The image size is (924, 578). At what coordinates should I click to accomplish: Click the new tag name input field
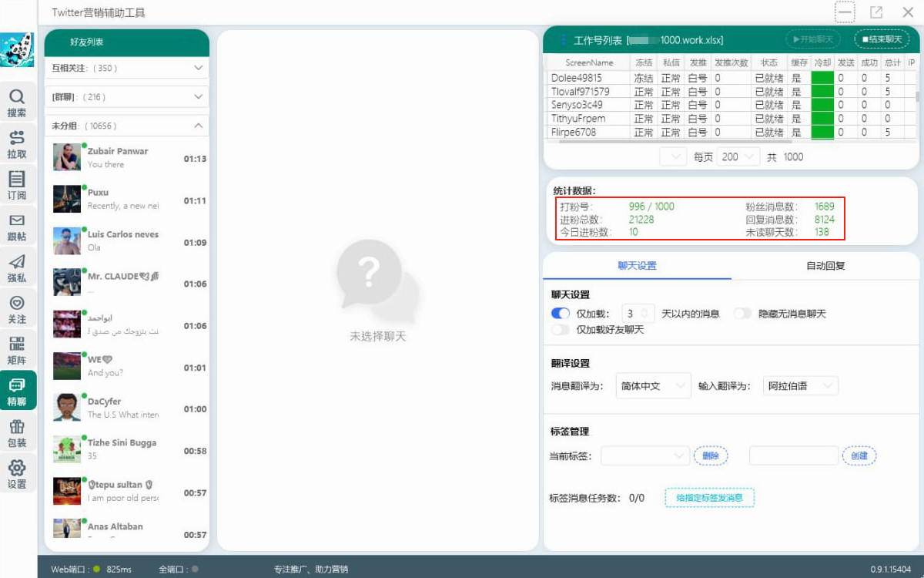click(x=793, y=456)
